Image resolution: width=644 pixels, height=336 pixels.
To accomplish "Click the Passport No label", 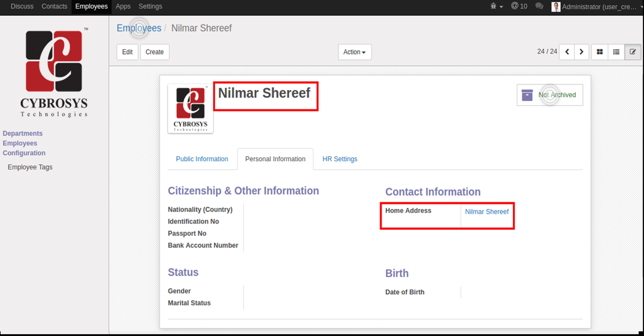I will coord(187,233).
